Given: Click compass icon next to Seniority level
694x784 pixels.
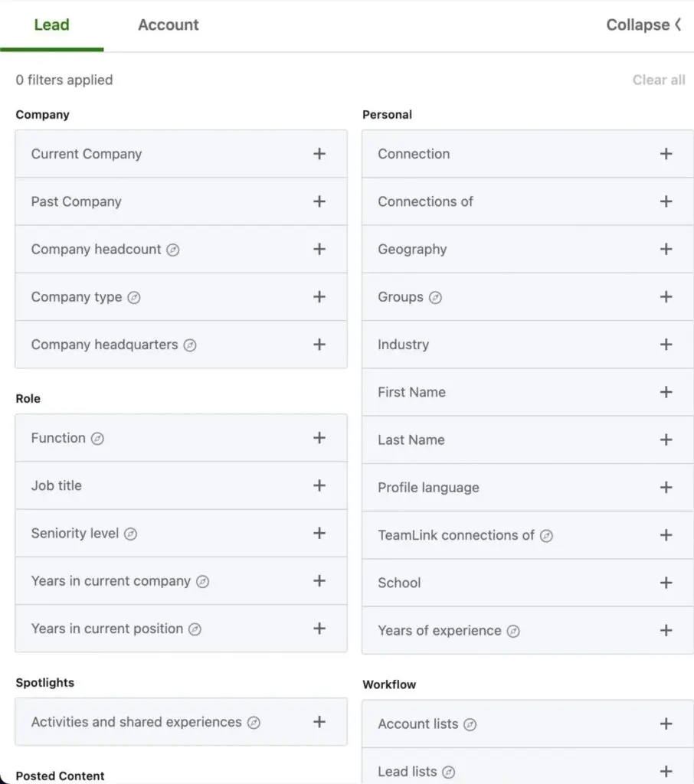Looking at the screenshot, I should (131, 534).
